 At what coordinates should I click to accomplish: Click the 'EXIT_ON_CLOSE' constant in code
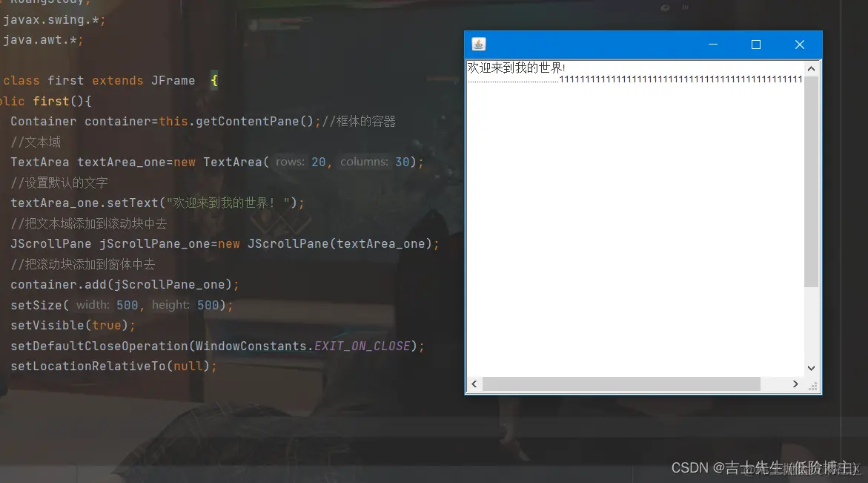[x=362, y=346]
